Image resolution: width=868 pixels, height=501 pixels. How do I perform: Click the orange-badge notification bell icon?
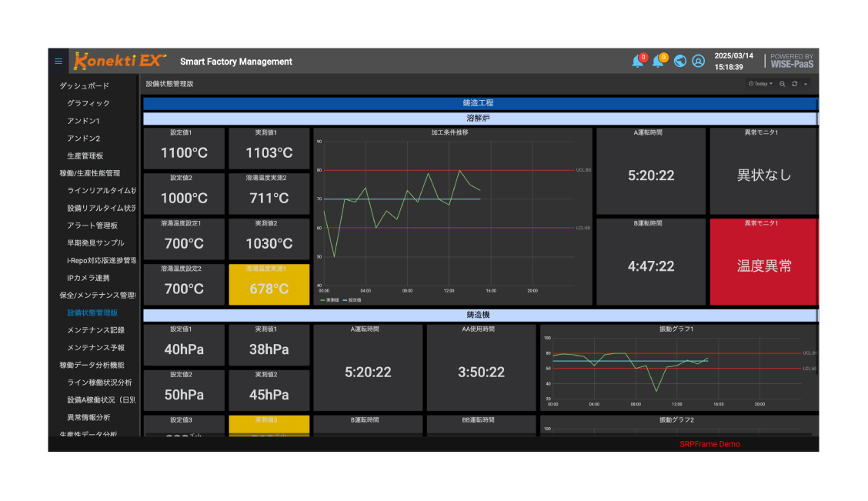click(x=659, y=61)
